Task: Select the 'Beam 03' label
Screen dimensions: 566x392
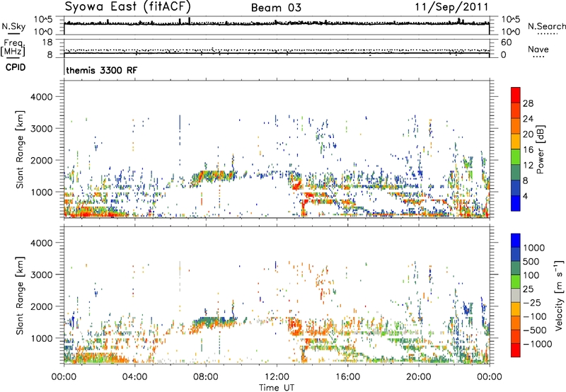Action: [x=276, y=8]
